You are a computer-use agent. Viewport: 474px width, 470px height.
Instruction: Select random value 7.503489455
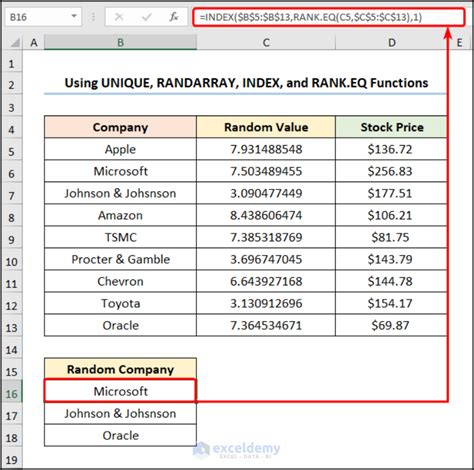(x=266, y=171)
